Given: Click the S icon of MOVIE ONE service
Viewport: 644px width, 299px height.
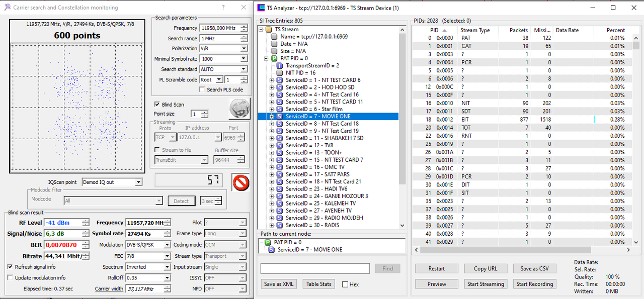Looking at the screenshot, I should point(279,117).
